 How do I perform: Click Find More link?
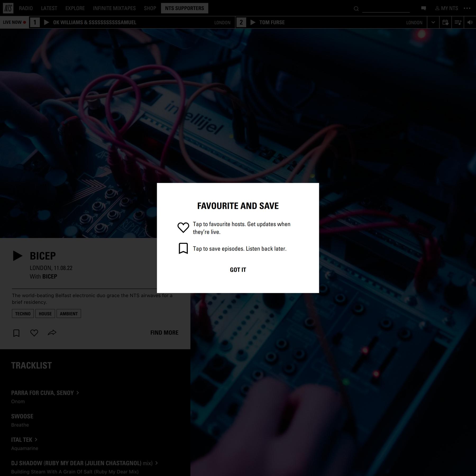click(164, 333)
